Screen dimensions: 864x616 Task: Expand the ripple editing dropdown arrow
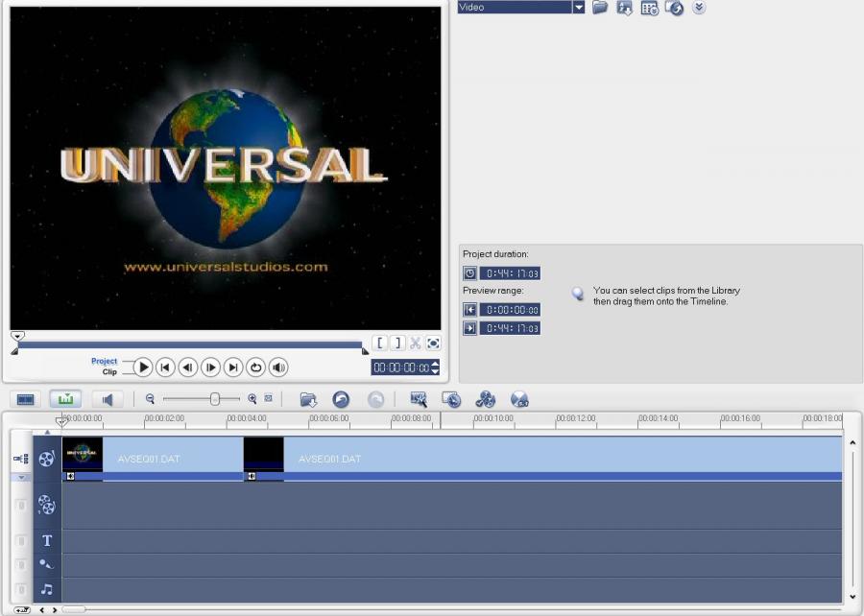point(21,477)
